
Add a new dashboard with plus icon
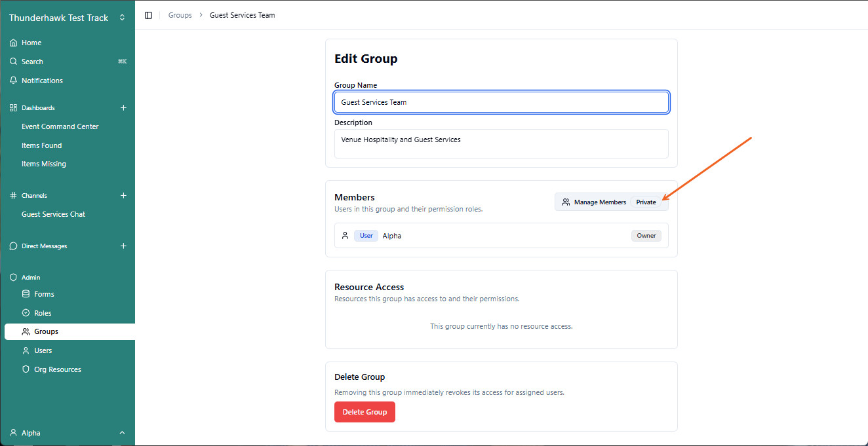(x=123, y=107)
